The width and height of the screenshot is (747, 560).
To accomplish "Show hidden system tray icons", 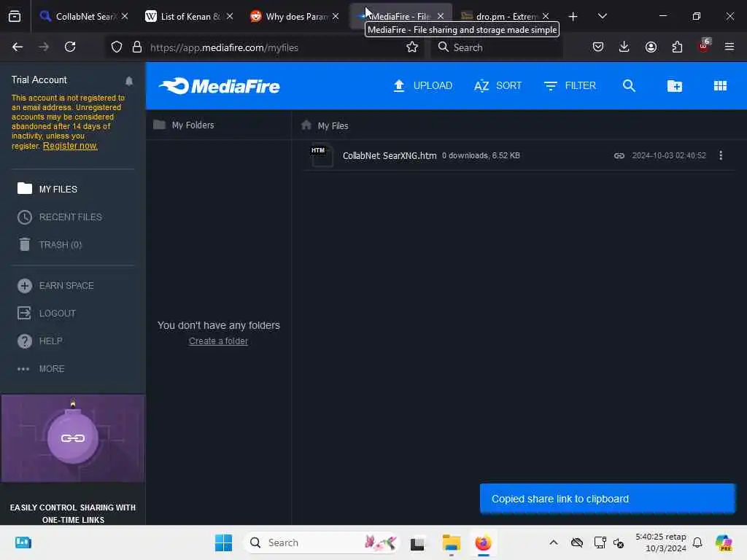I will click(553, 542).
